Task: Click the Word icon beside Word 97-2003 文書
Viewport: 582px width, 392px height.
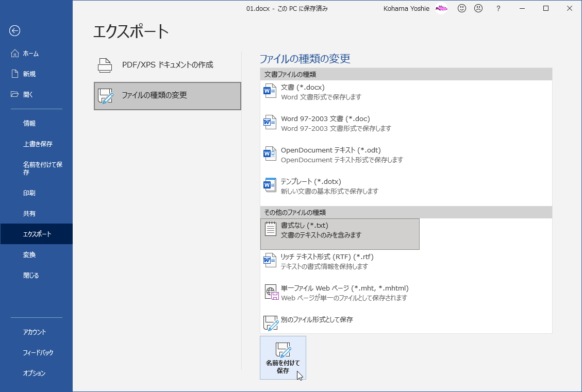Action: pyautogui.click(x=270, y=123)
